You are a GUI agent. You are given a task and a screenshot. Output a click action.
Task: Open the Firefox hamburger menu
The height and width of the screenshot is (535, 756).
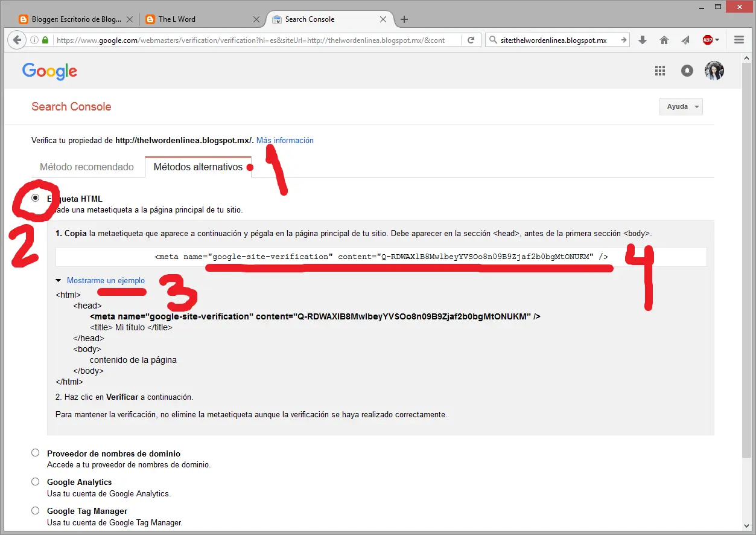pos(739,40)
